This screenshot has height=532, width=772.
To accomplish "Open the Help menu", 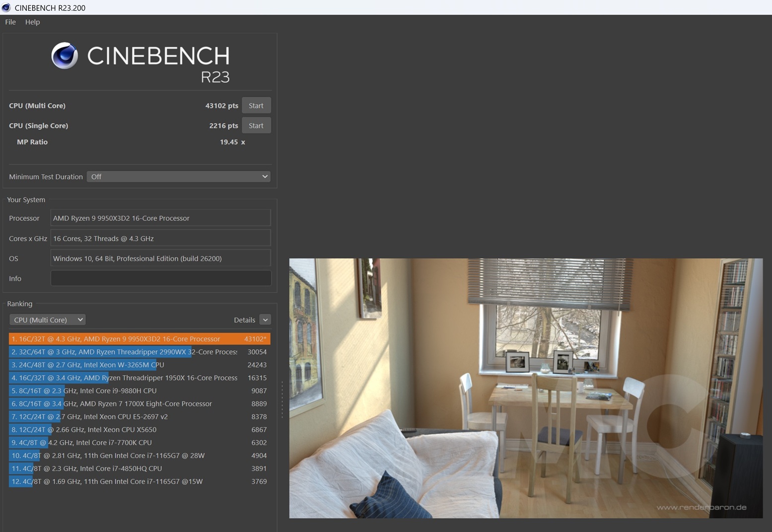I will point(32,22).
